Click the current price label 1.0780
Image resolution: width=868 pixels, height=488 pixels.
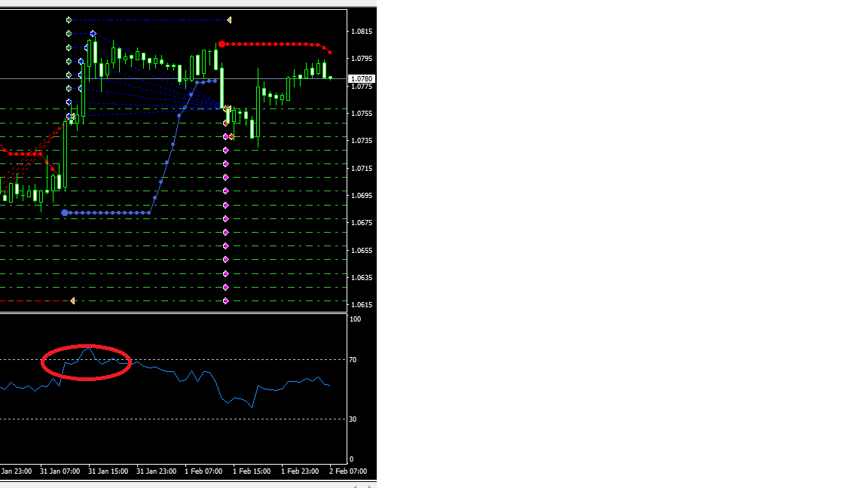tap(362, 79)
